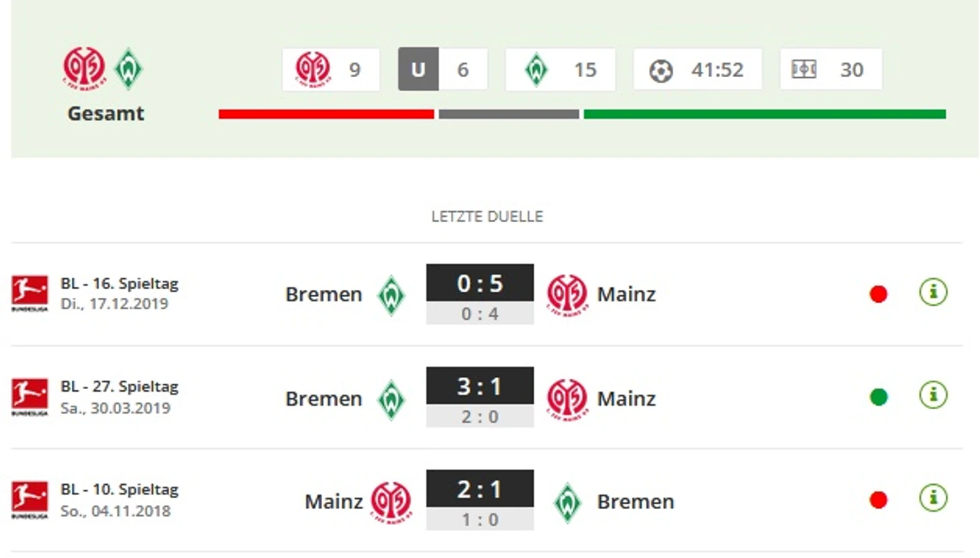Click Werder Bremen crest in the Gesamt header
This screenshot has width=980, height=558.
click(129, 68)
